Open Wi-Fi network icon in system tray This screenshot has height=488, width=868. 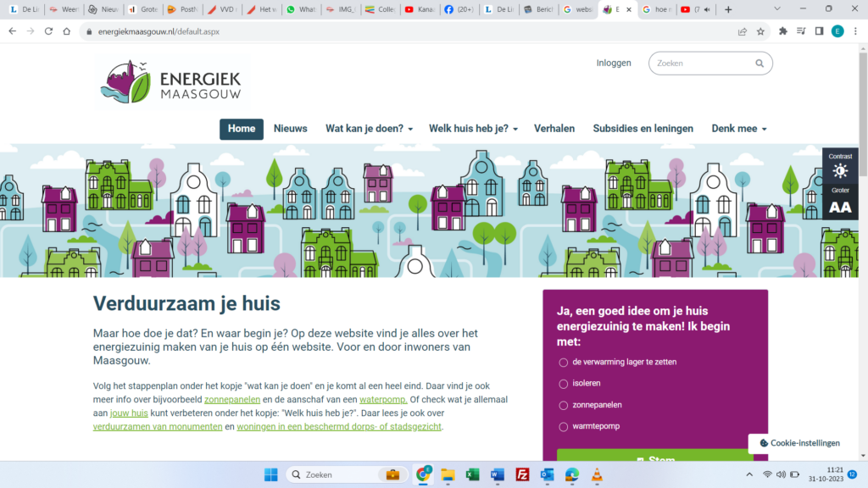pyautogui.click(x=767, y=474)
